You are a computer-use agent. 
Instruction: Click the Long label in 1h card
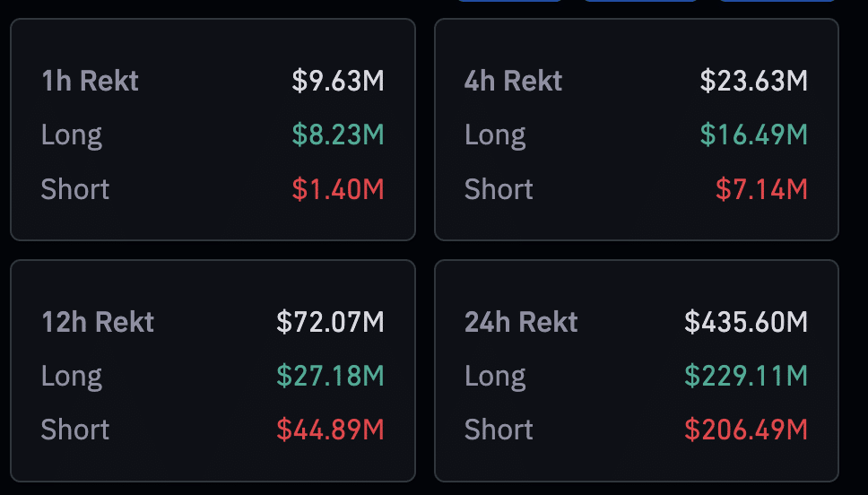[x=72, y=135]
